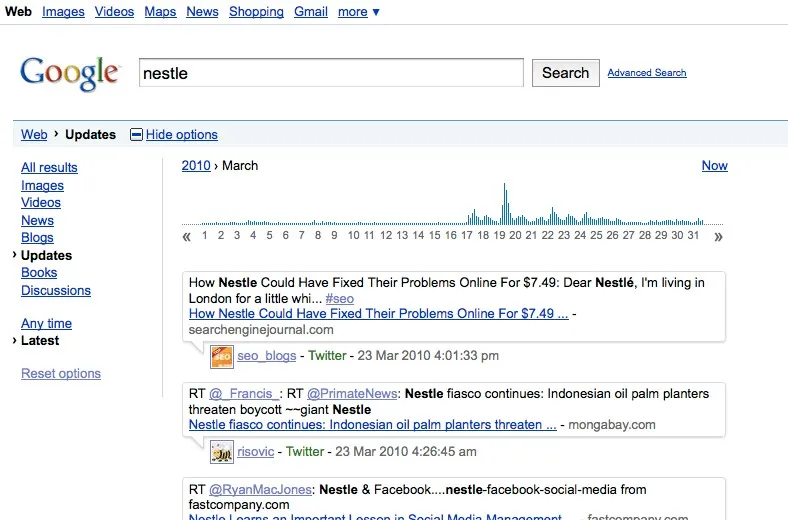Open the Maps top navigation link
The width and height of the screenshot is (788, 520).
pos(160,12)
